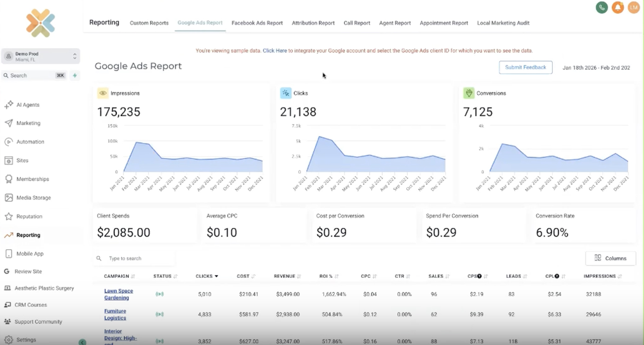The image size is (644, 345).
Task: Sort table by Sales column
Action: [439, 276]
